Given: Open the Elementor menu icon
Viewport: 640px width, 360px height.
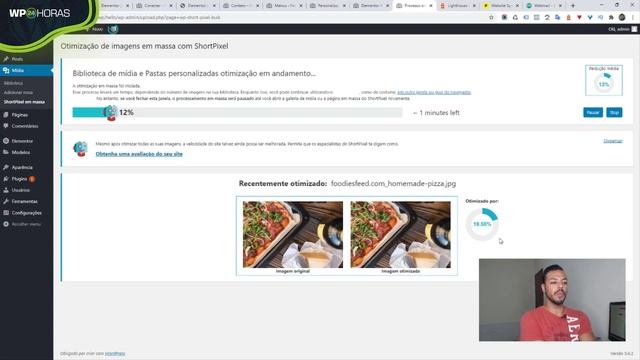Looking at the screenshot, I should pos(6,141).
